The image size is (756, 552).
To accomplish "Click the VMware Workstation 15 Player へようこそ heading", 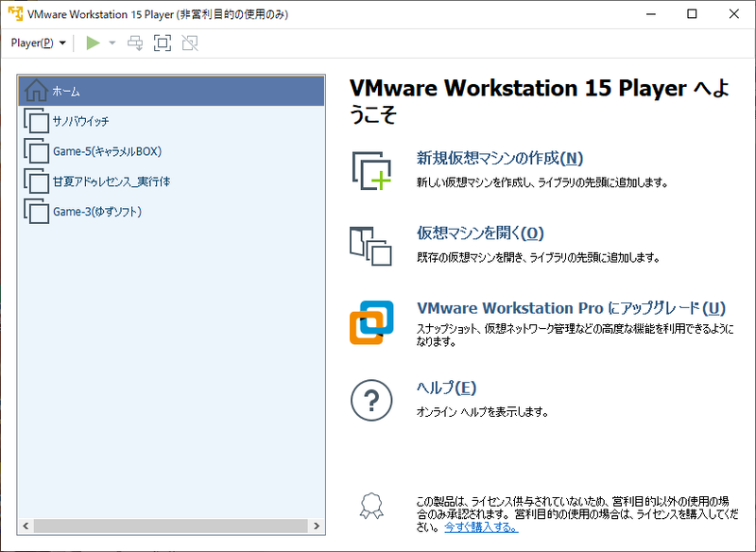I will (539, 101).
